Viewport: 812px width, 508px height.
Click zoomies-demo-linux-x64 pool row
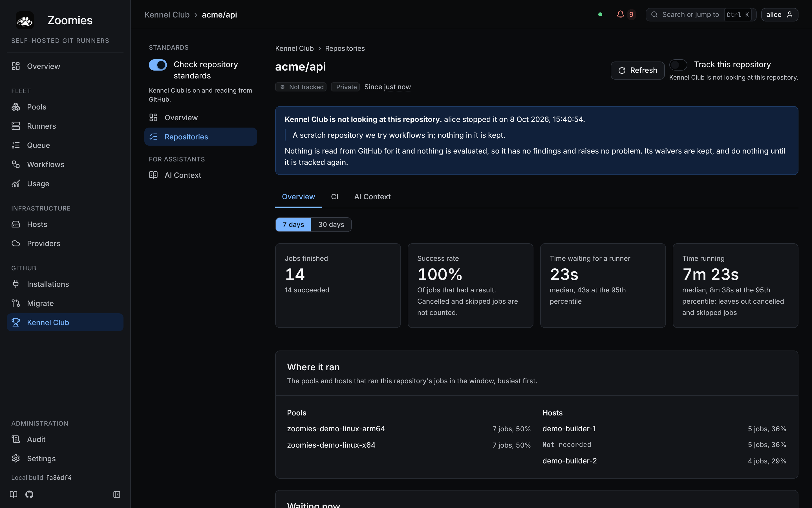pyautogui.click(x=409, y=445)
